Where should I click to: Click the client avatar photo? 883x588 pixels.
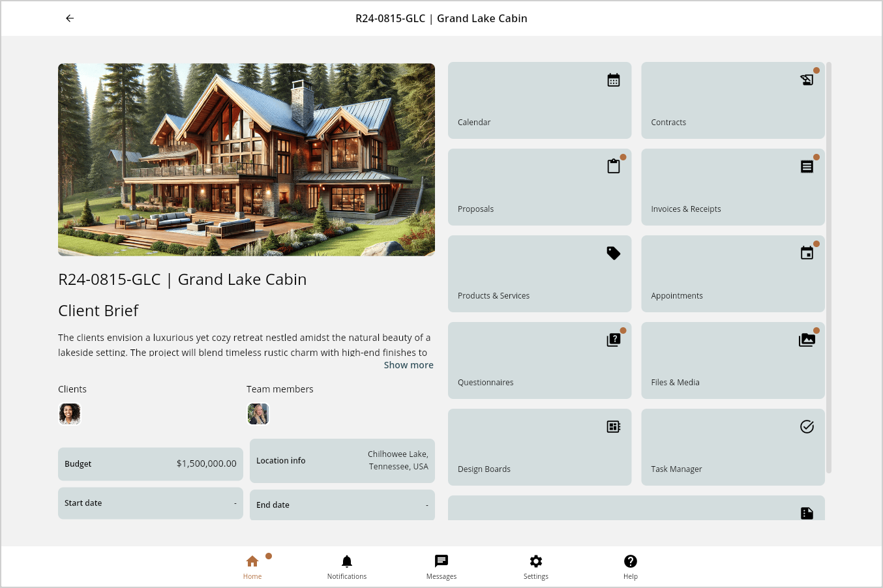pyautogui.click(x=70, y=414)
